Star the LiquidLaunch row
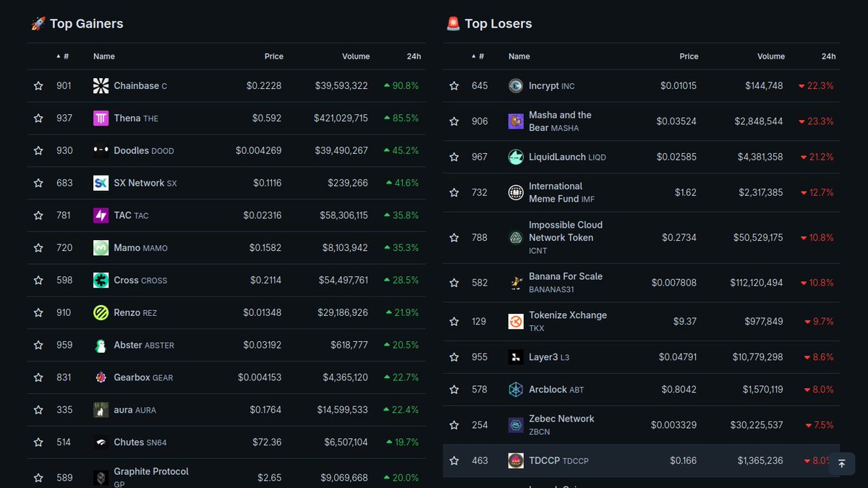The image size is (868, 488). point(454,157)
